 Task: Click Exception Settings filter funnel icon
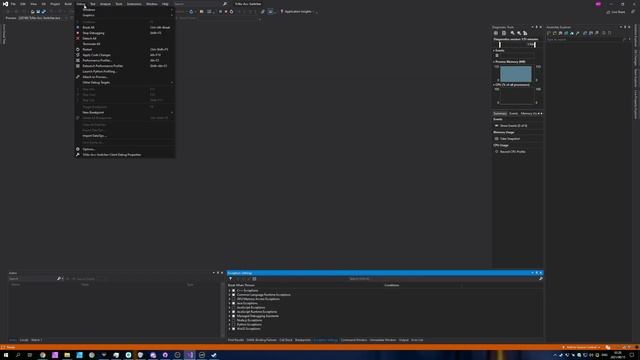(230, 279)
